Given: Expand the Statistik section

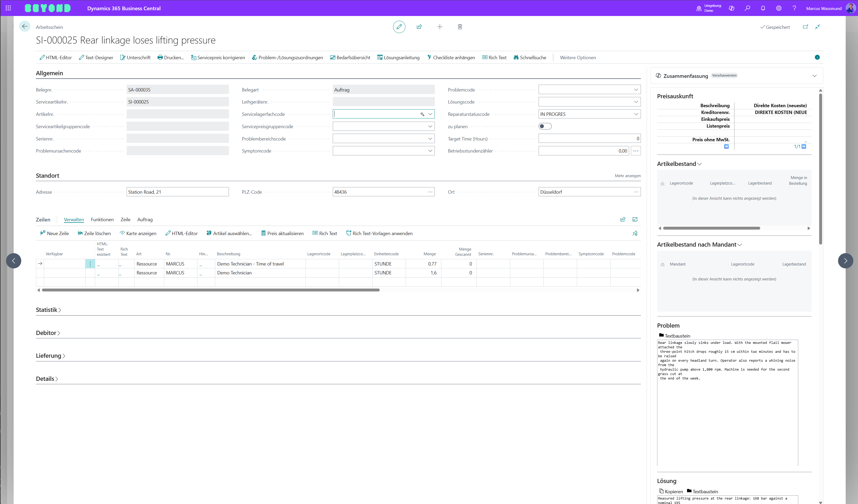Looking at the screenshot, I should point(49,310).
